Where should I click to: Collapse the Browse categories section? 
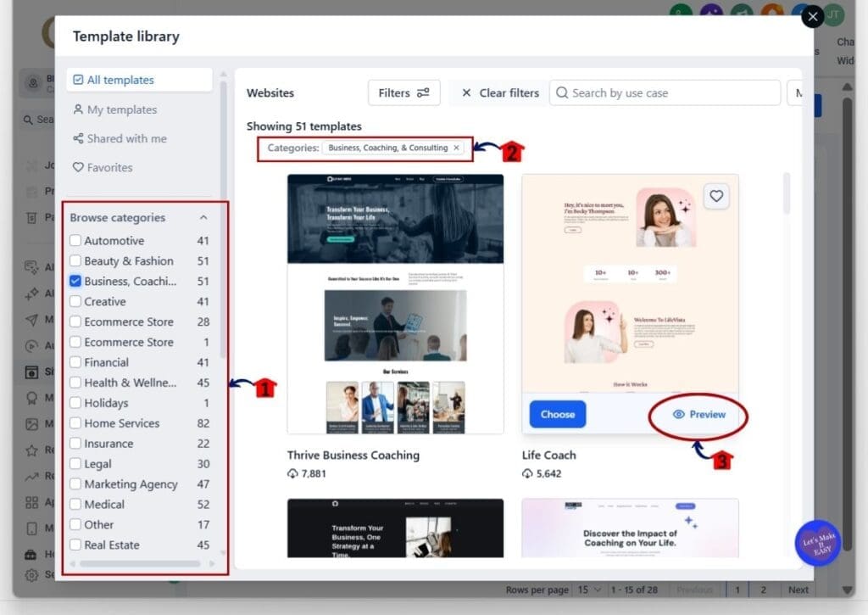[x=203, y=217]
